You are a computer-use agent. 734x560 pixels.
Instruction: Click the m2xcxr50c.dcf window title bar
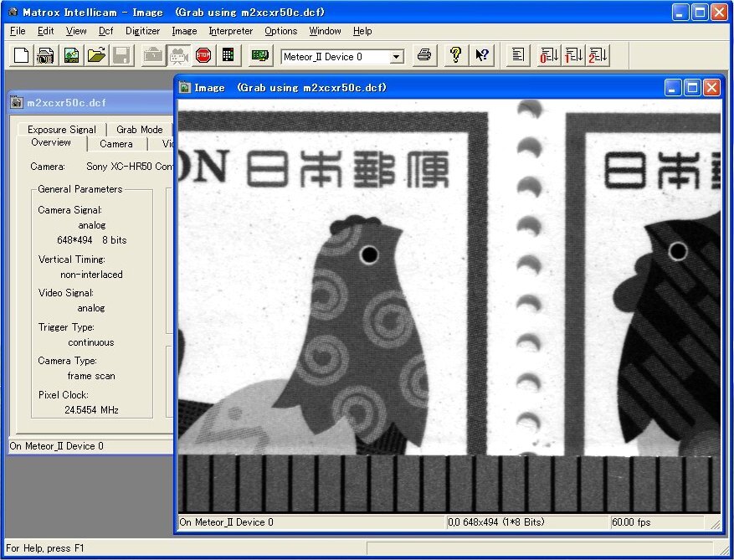tap(91, 103)
